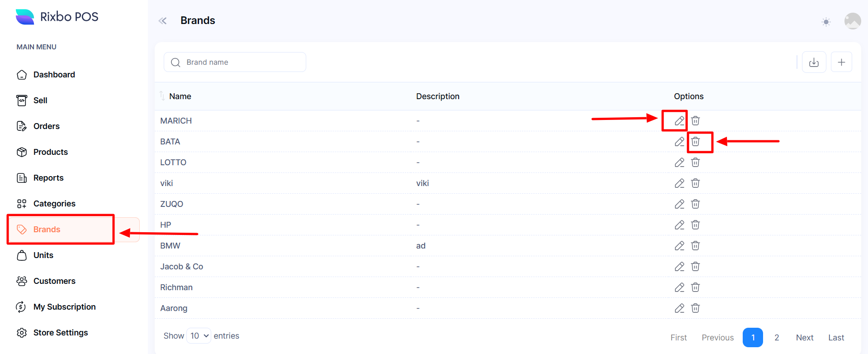Open Store Settings from sidebar
The width and height of the screenshot is (868, 354).
pyautogui.click(x=60, y=333)
